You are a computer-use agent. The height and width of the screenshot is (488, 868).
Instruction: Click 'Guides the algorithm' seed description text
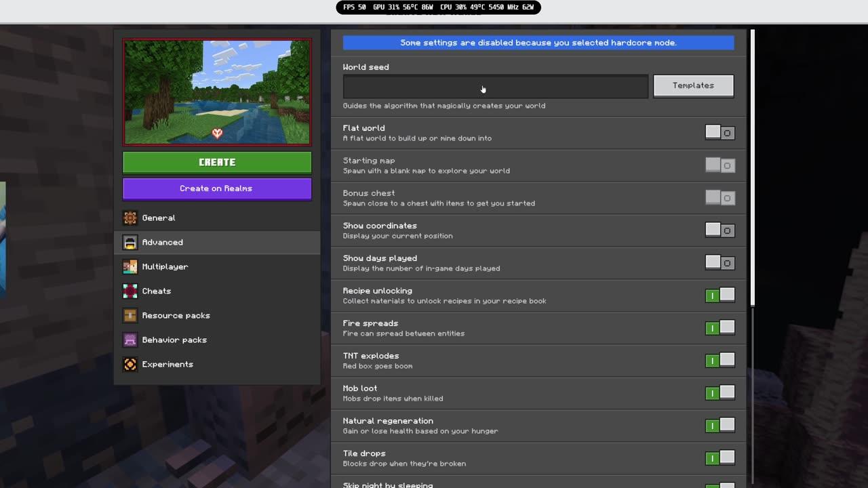click(x=444, y=106)
